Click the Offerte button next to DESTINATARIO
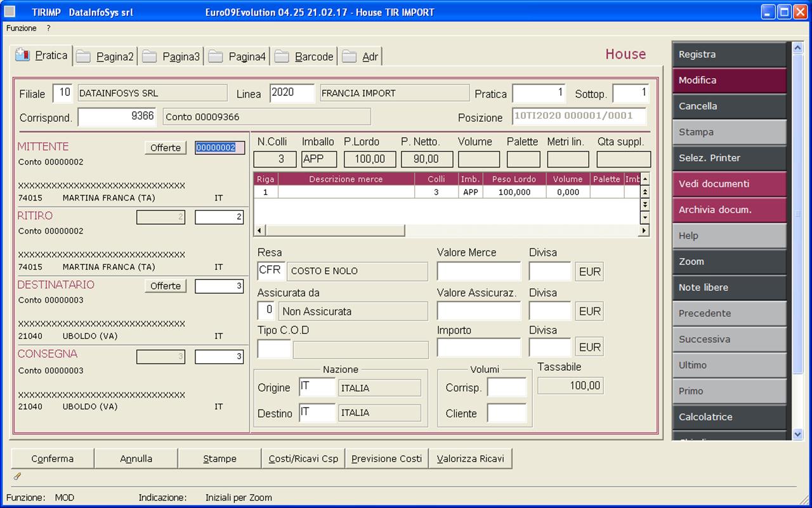The image size is (812, 508). [166, 286]
